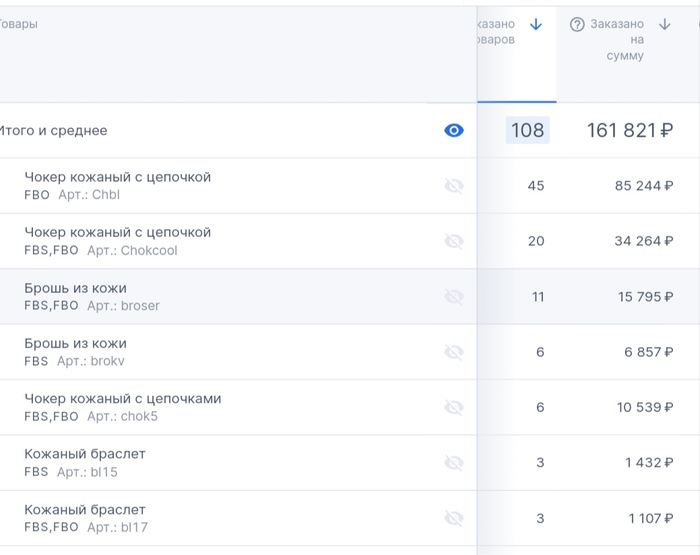Click crossed-eye icon for article bl15
The height and width of the screenshot is (555, 700).
point(454,462)
